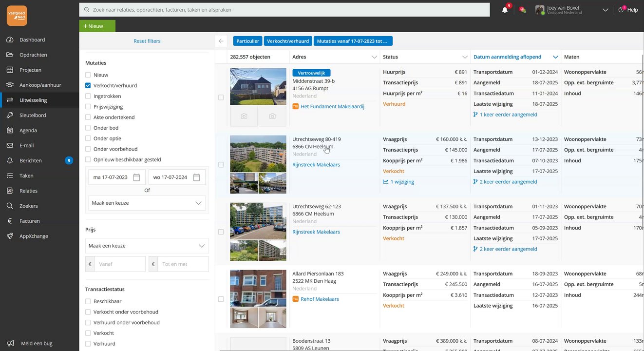The image size is (644, 351).
Task: Open the Prijs 'Maak een keuze' dropdown
Action: (x=147, y=246)
